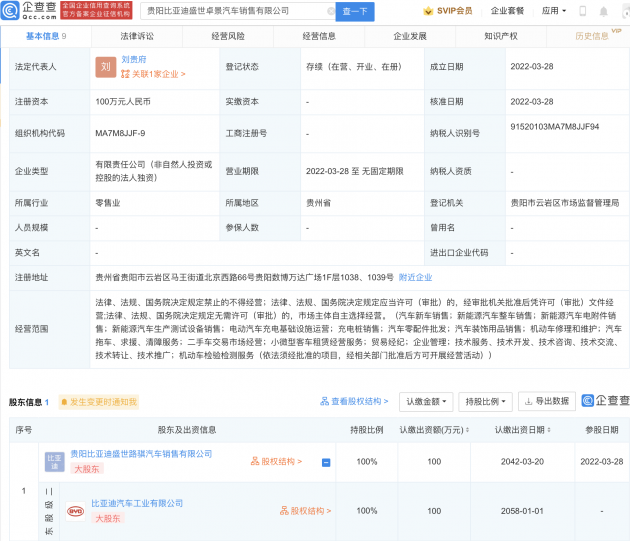The height and width of the screenshot is (541, 630).
Task: Open 股权结构 link for 比亚迪汽车工业
Action: (x=305, y=511)
